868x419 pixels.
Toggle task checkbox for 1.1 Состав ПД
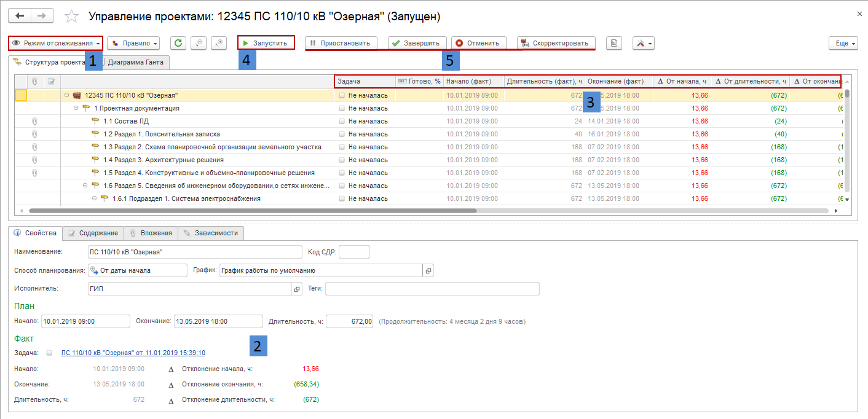pyautogui.click(x=342, y=121)
